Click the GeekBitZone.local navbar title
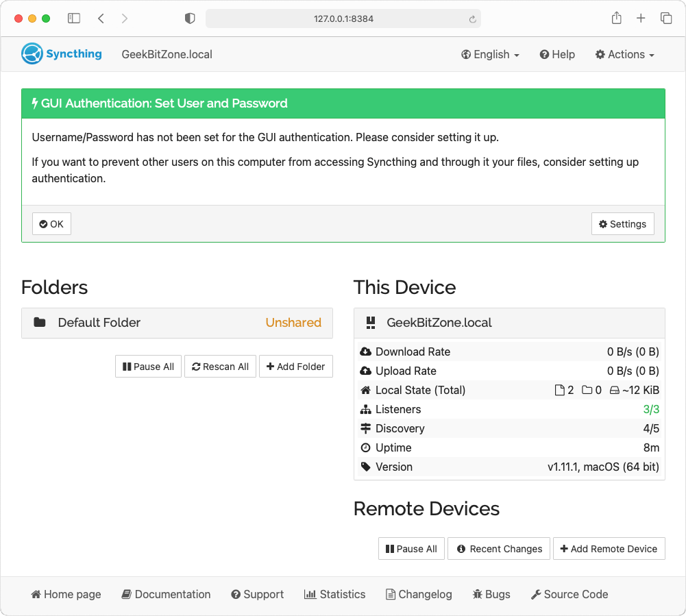 (167, 54)
